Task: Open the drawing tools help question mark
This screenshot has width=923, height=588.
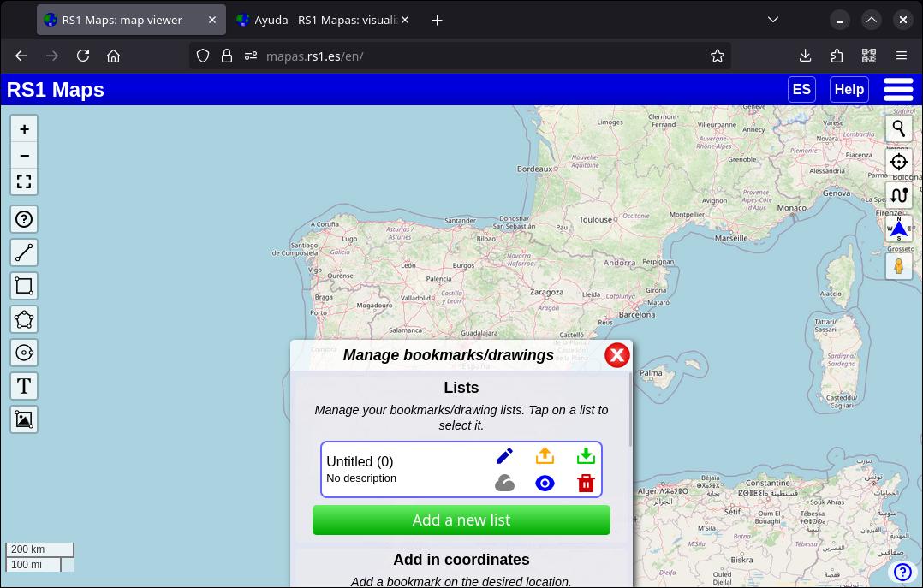Action: [24, 220]
